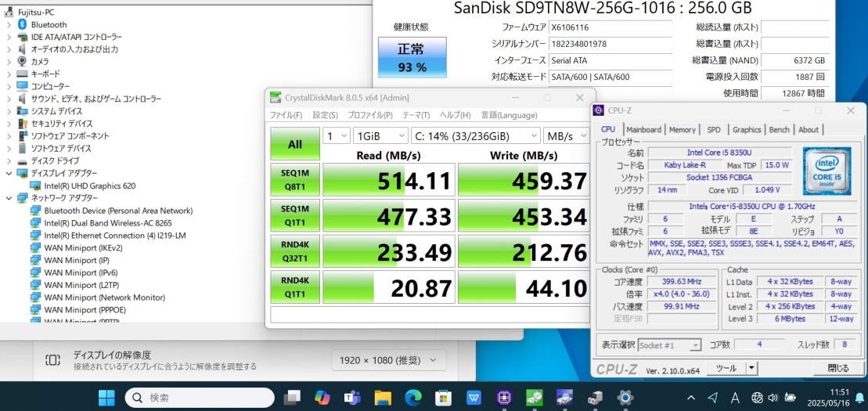This screenshot has height=411, width=868.
Task: Switch to Mainboard tab in CPU-Z
Action: tap(644, 130)
